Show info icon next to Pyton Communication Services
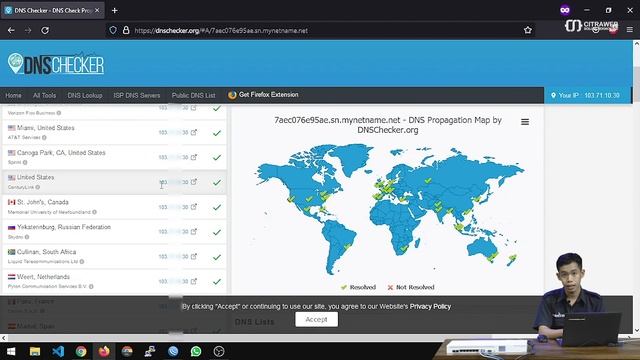The width and height of the screenshot is (640, 360). click(x=91, y=287)
